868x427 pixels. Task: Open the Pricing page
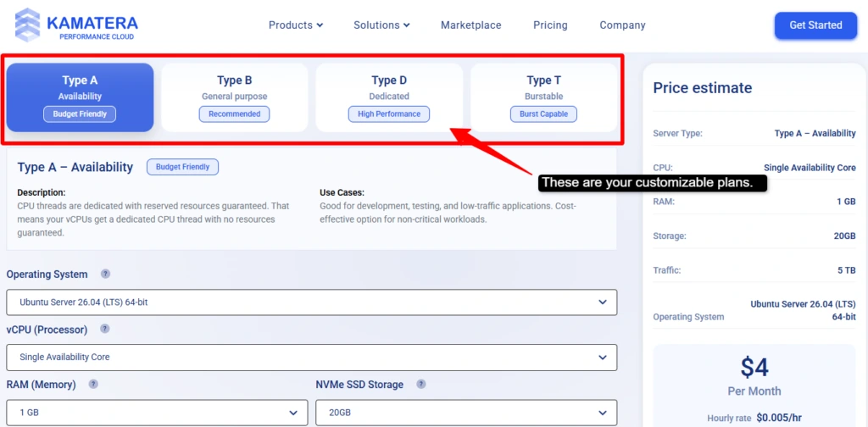(550, 25)
